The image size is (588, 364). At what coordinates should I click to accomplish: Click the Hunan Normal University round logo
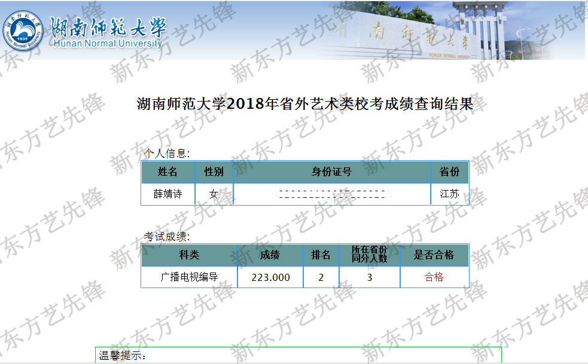tap(23, 30)
